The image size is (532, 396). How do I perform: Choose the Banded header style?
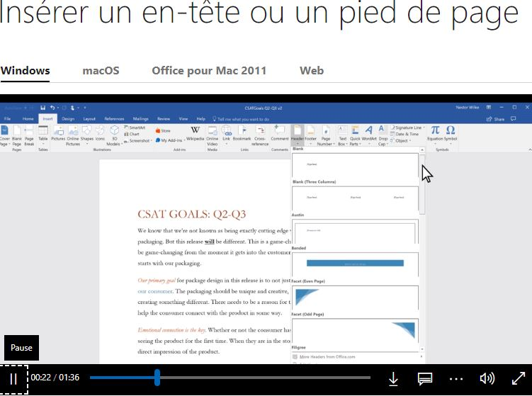click(x=355, y=264)
